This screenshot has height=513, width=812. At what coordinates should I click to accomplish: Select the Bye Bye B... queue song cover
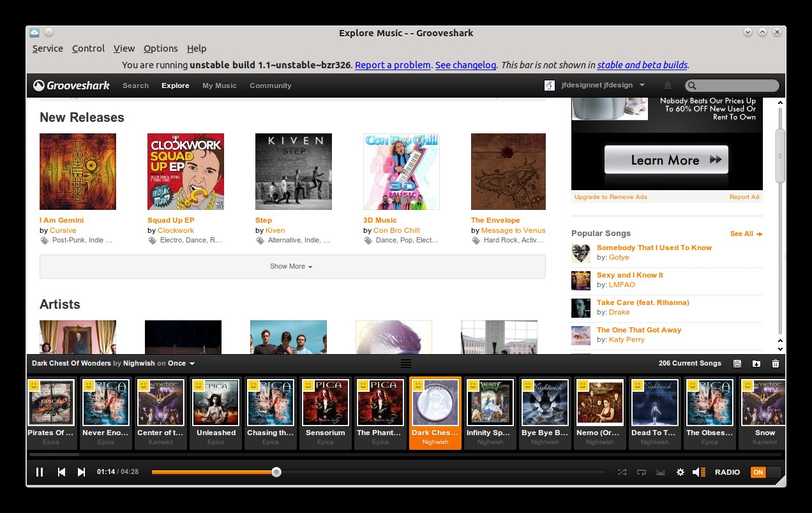click(x=544, y=403)
